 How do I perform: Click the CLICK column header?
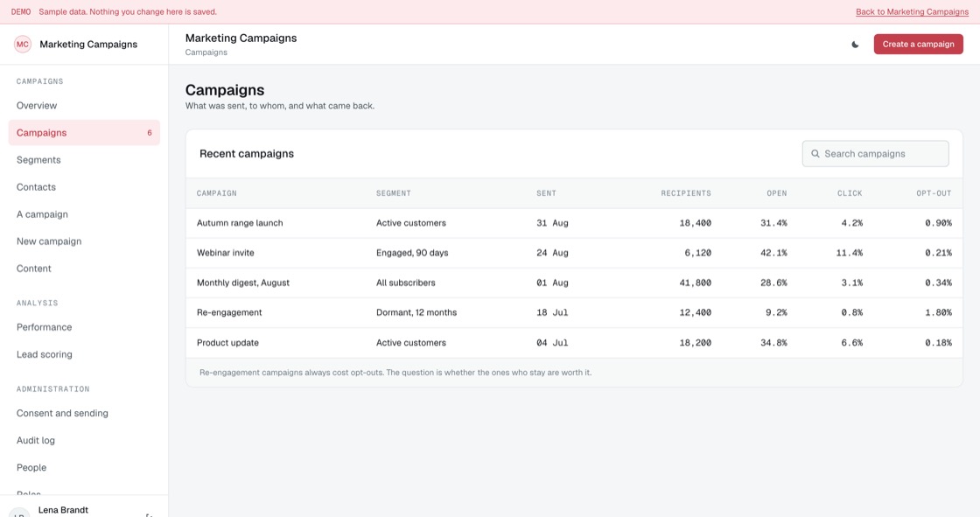(850, 193)
